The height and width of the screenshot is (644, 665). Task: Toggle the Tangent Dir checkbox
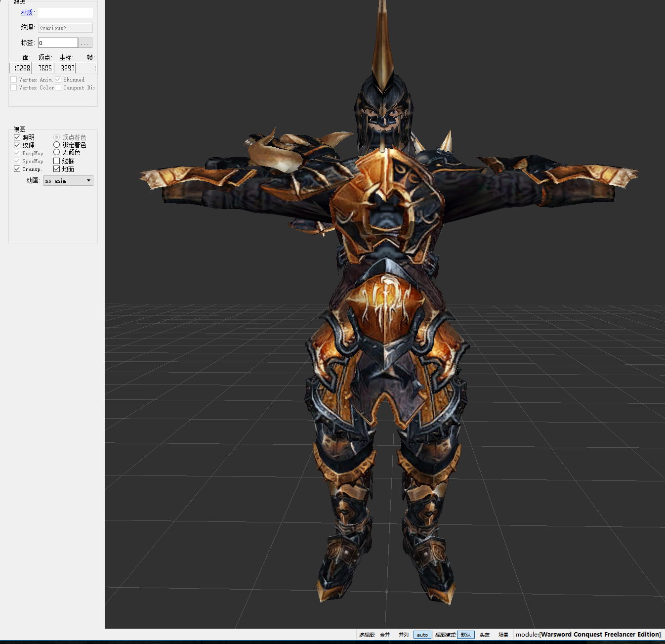pos(58,87)
